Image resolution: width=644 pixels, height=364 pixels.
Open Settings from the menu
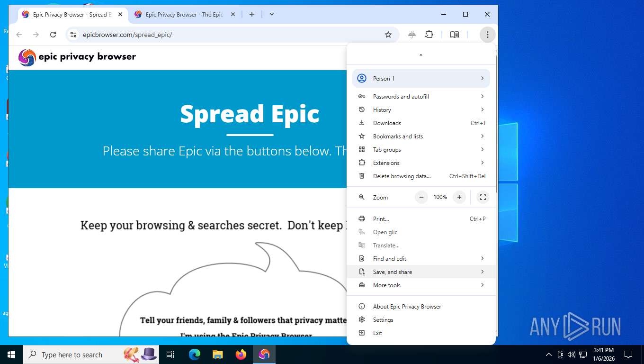[421, 319]
